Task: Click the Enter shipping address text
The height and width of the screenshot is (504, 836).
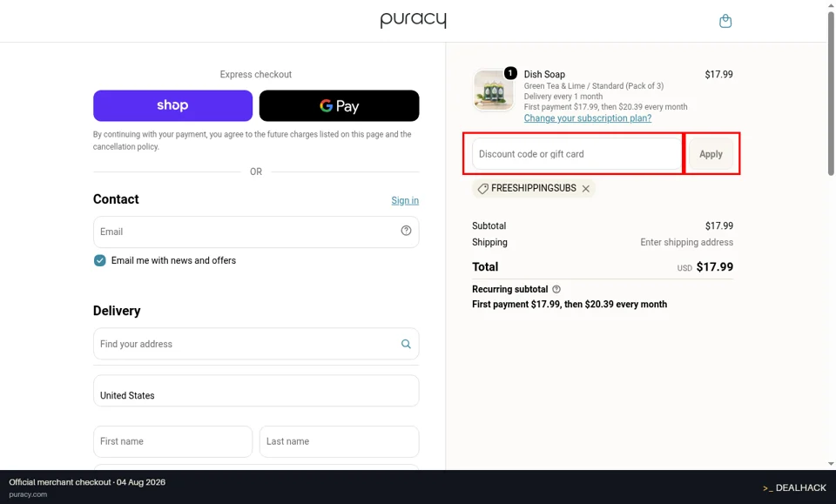Action: pos(687,242)
